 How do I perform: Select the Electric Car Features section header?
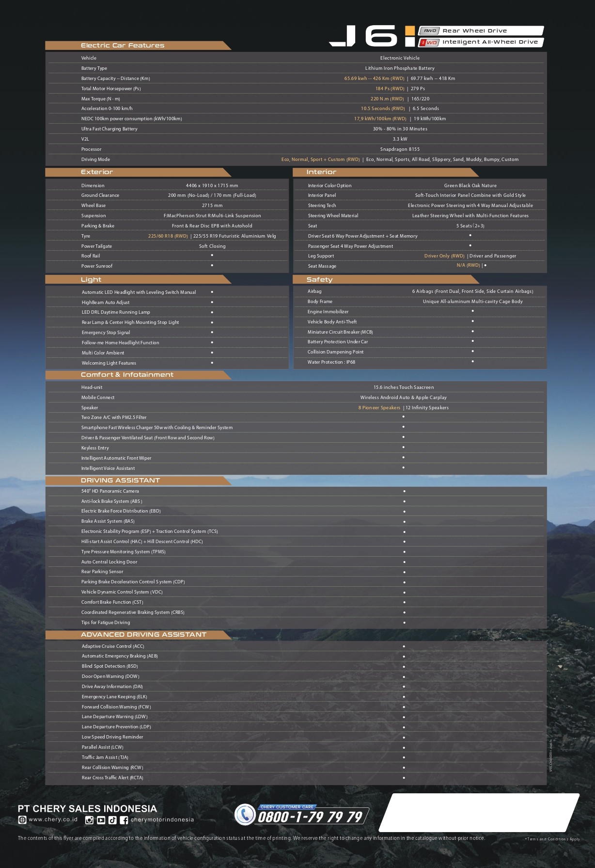click(x=123, y=46)
